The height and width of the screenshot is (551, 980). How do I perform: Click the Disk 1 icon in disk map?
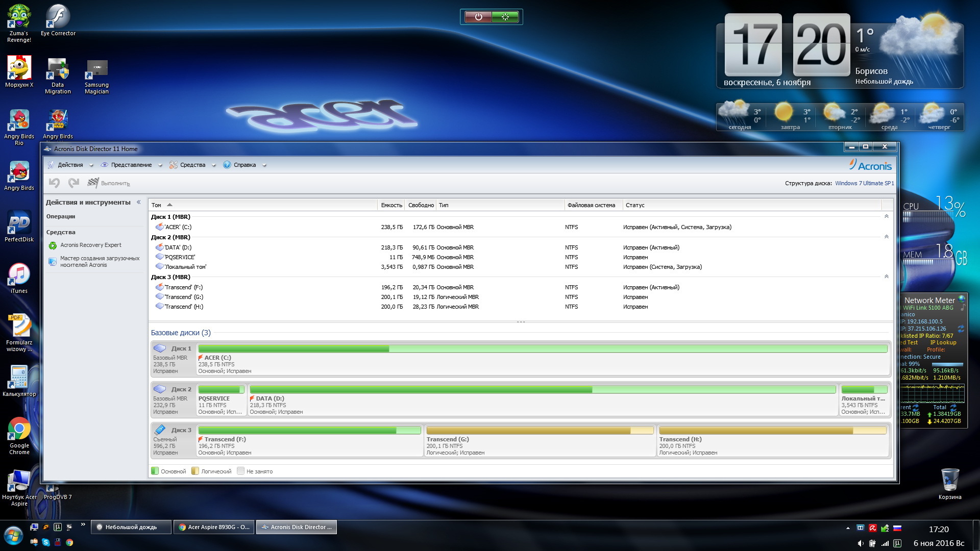(x=160, y=348)
